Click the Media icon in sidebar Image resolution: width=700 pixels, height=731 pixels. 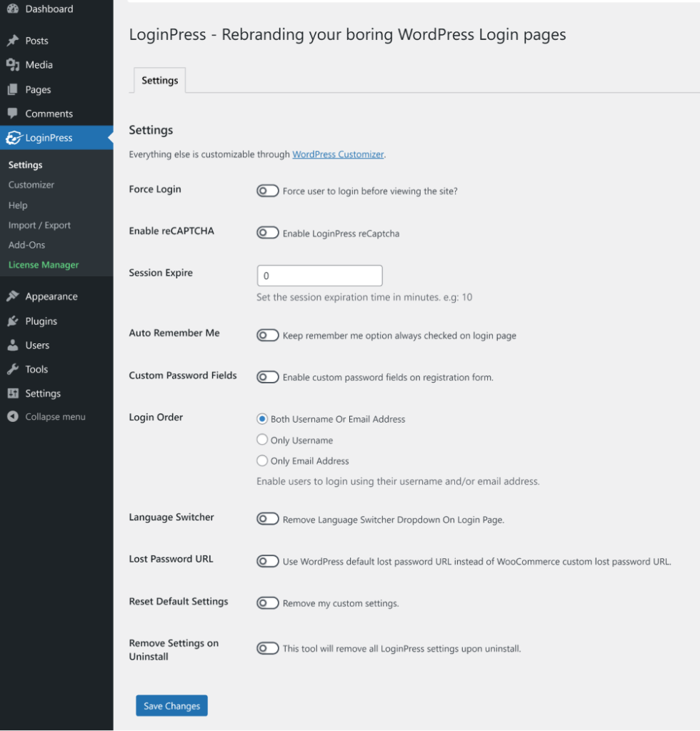click(x=13, y=65)
